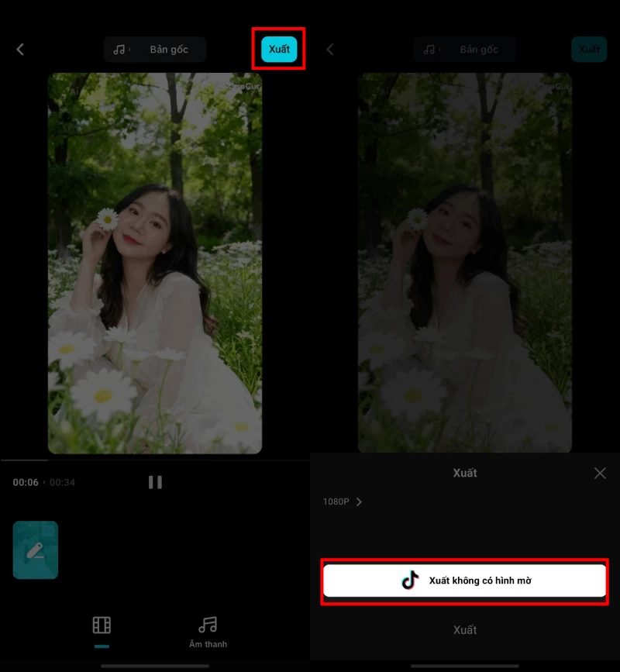Switch to the Âm thanh tab

(x=208, y=632)
